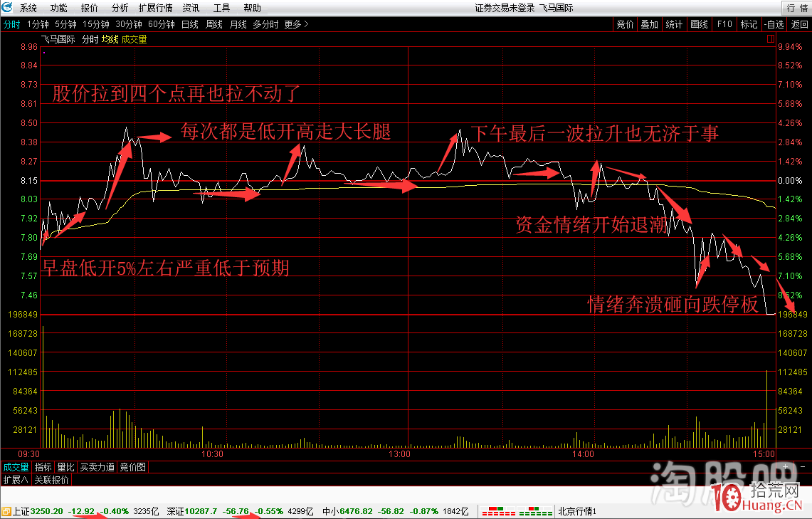This screenshot has height=519, width=812.
Task: Click the 返回 return icon
Action: (797, 23)
